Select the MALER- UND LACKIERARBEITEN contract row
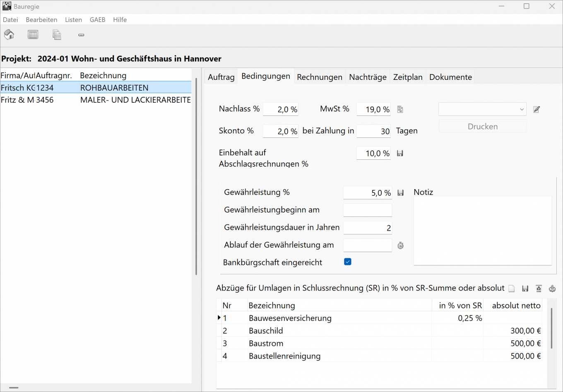563x392 pixels. (x=135, y=100)
